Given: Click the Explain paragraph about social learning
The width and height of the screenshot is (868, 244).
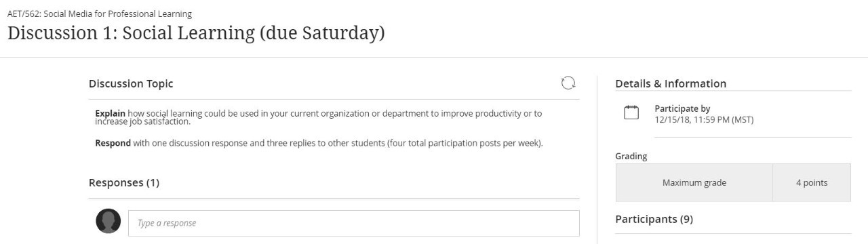Looking at the screenshot, I should coord(319,117).
